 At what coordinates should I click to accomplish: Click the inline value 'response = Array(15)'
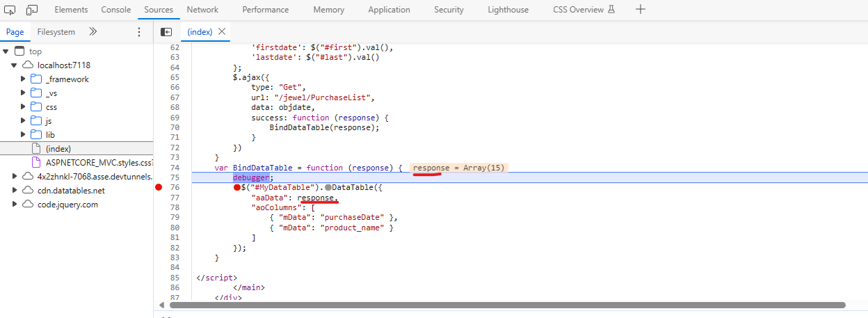pyautogui.click(x=459, y=168)
